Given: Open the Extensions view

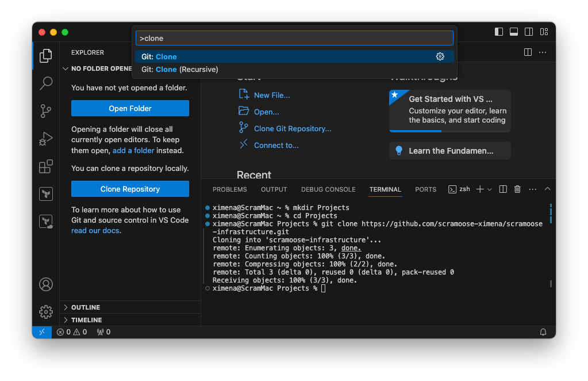Looking at the screenshot, I should (x=46, y=166).
